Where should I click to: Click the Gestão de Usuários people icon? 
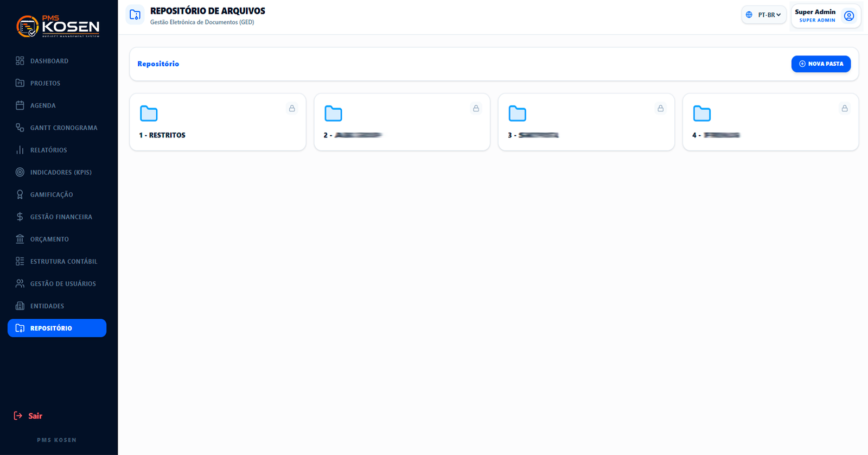20,283
